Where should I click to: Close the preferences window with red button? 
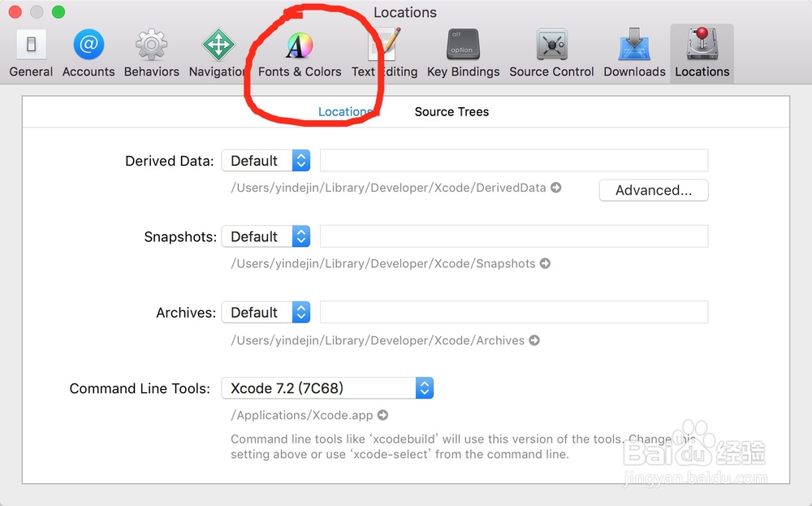point(15,12)
